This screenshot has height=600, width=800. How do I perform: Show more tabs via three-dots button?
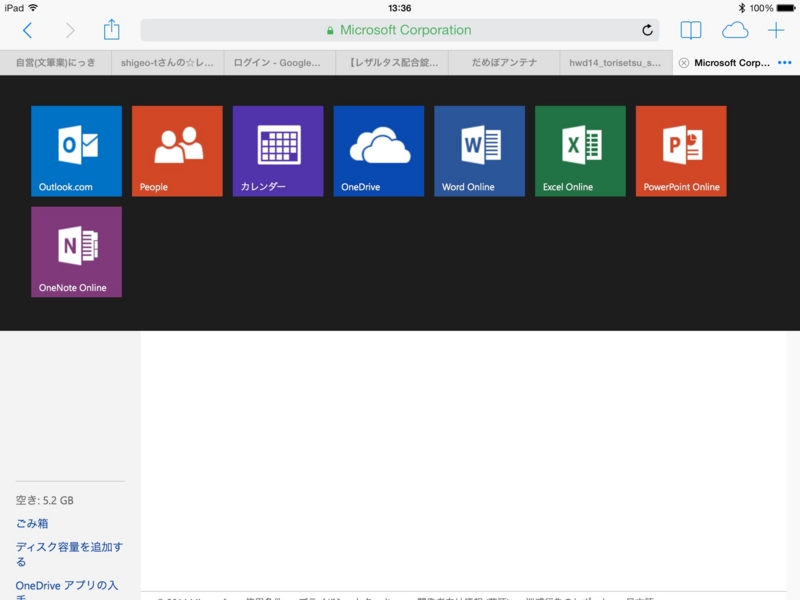tap(785, 63)
